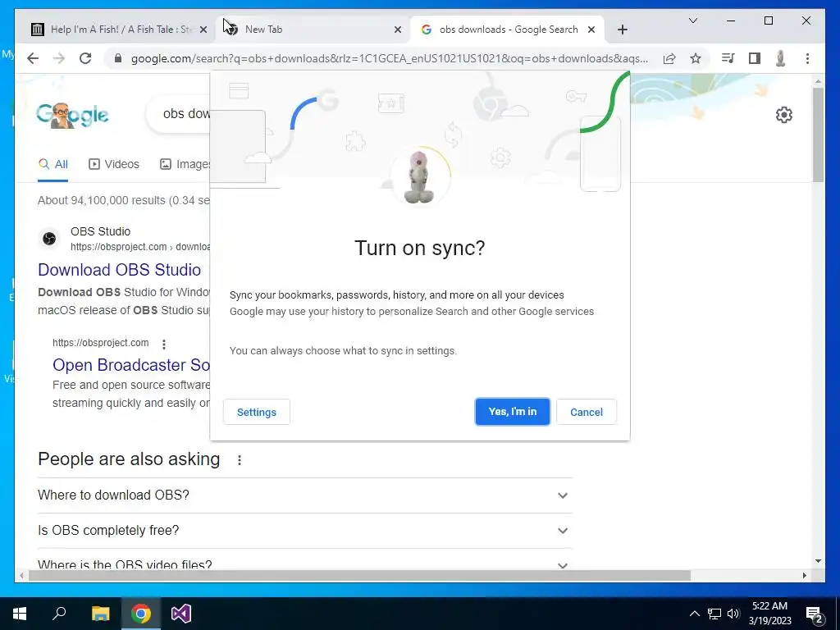Confirm sync with 'Yes, I'm in'
Viewport: 840px width, 630px height.
(x=512, y=412)
